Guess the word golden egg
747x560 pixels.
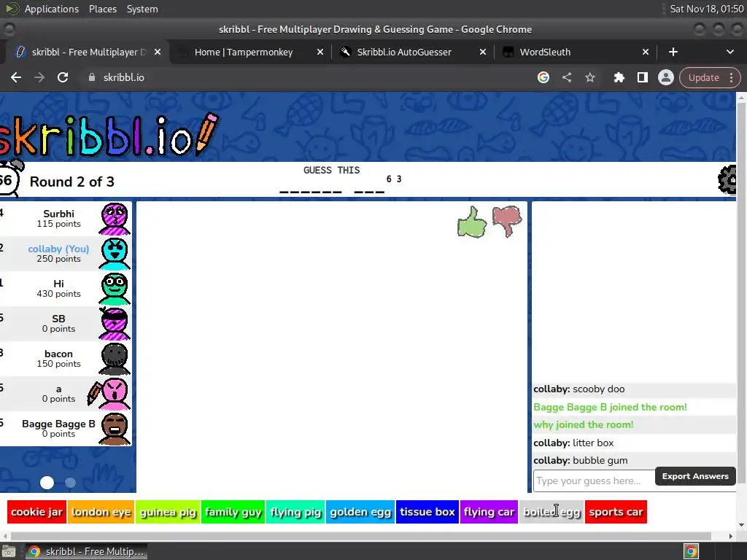coord(360,512)
